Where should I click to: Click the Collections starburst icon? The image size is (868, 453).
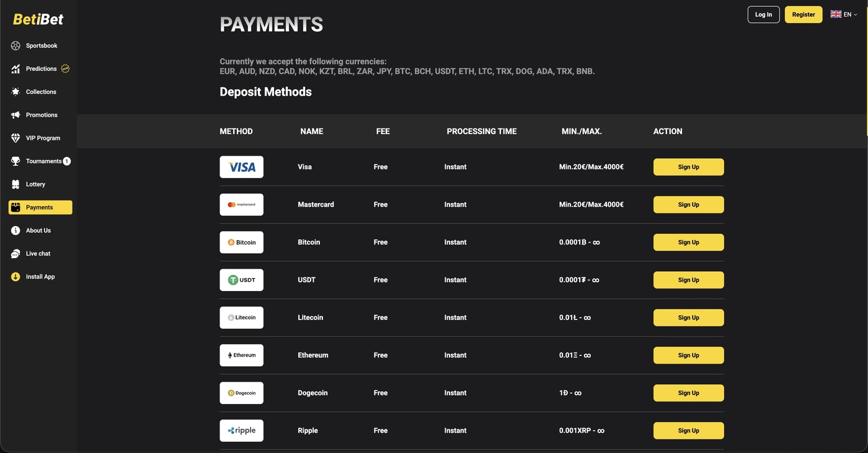point(15,92)
